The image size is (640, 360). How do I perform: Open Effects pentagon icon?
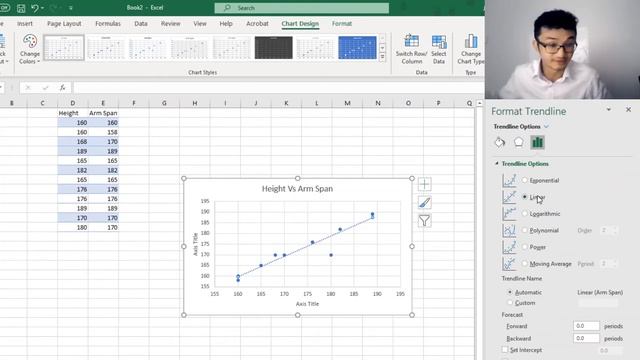point(518,142)
